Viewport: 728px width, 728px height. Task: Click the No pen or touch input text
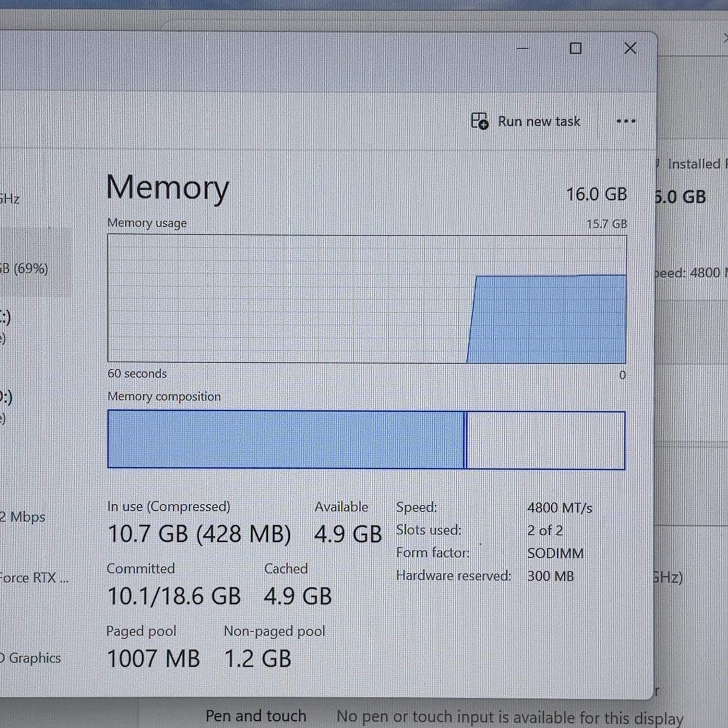point(510,717)
